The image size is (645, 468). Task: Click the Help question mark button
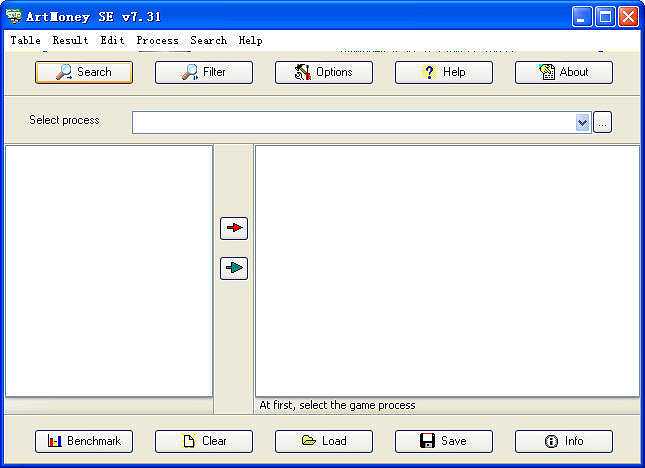pyautogui.click(x=444, y=72)
